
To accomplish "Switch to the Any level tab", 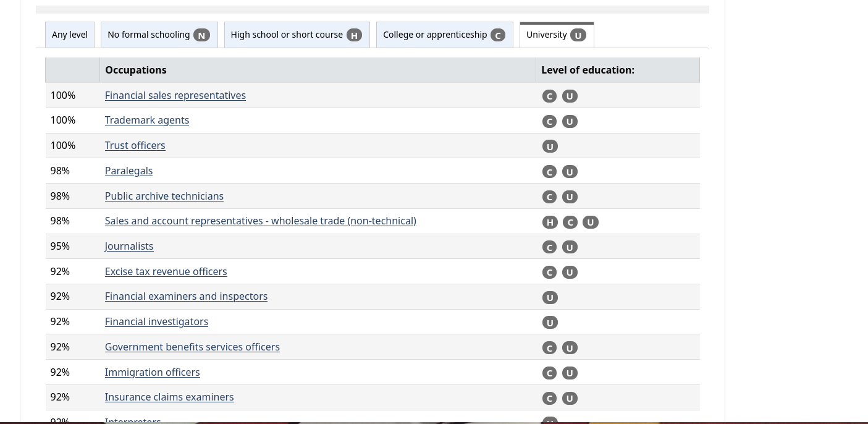I will (x=70, y=35).
